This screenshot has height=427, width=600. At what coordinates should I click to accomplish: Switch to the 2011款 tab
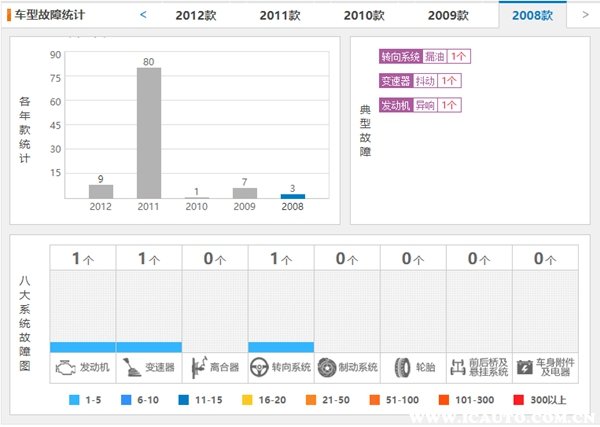pyautogui.click(x=279, y=15)
